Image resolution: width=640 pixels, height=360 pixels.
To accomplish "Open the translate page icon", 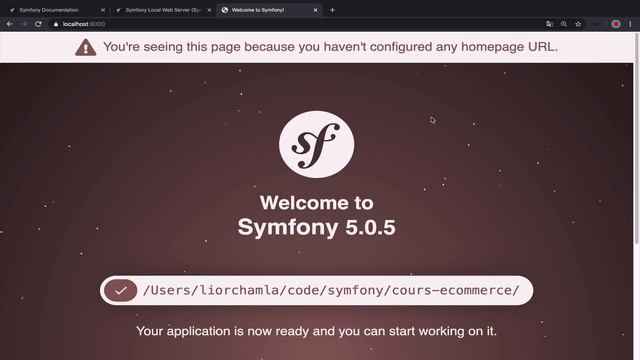I will pyautogui.click(x=549, y=24).
